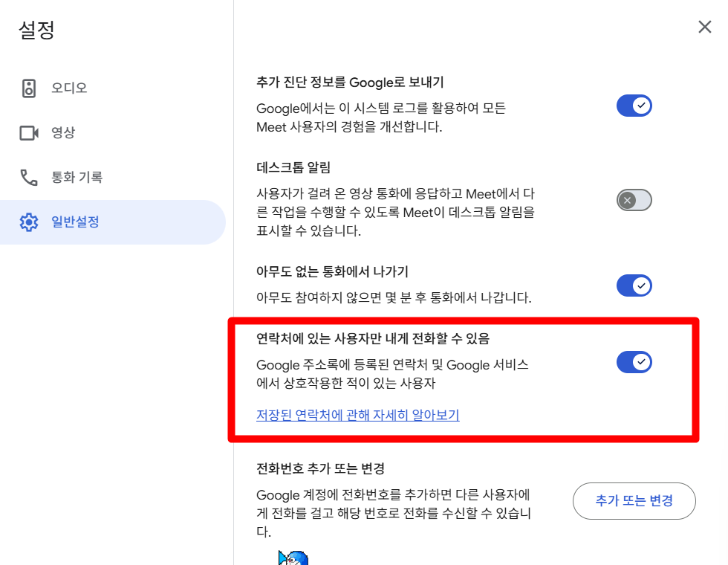Click the gear icon beside 일반설정
Screen dimensions: 728x565
[x=29, y=222]
